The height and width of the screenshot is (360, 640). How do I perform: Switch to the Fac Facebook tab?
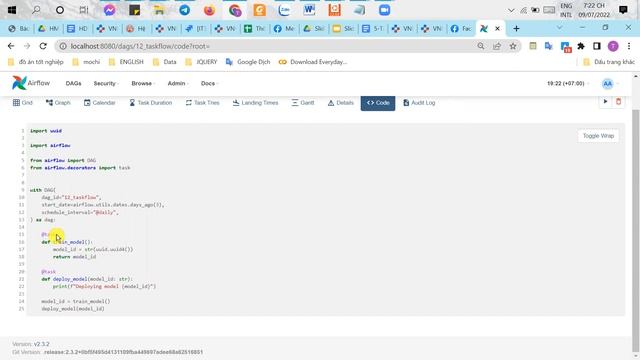coord(461,29)
